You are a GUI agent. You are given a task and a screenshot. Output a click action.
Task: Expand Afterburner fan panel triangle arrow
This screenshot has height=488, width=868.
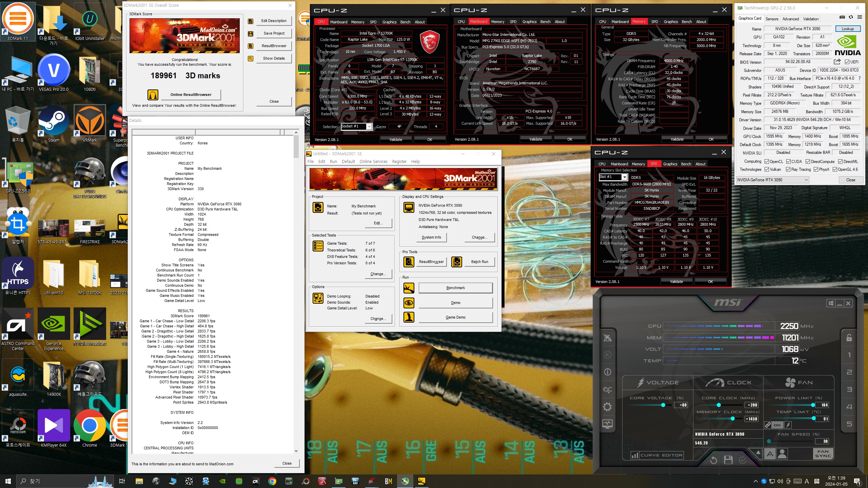pyautogui.click(x=758, y=453)
